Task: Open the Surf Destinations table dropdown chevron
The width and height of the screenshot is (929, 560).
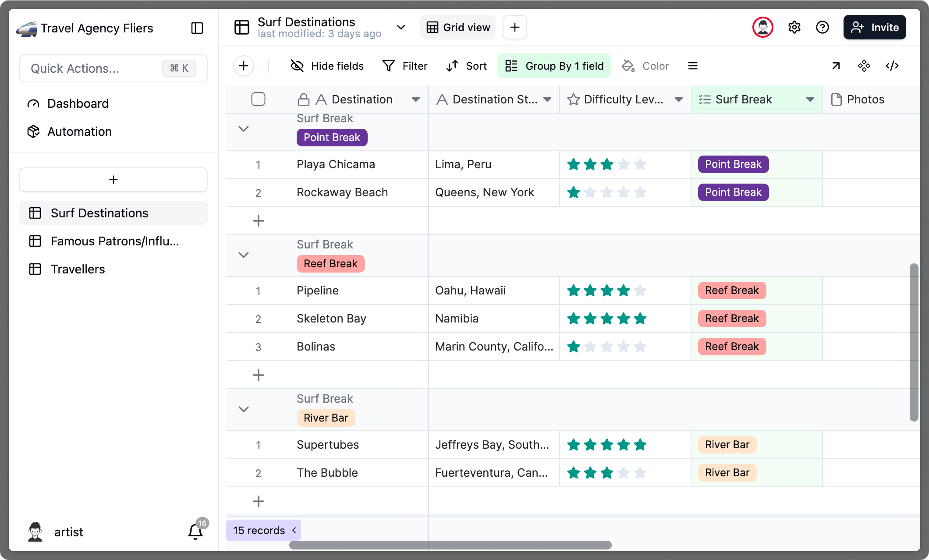Action: click(x=401, y=27)
